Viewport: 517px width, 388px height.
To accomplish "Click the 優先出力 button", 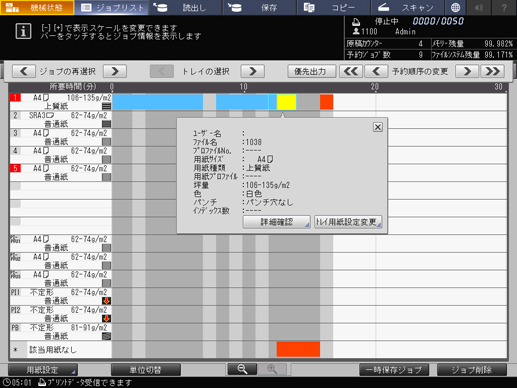I will (312, 71).
